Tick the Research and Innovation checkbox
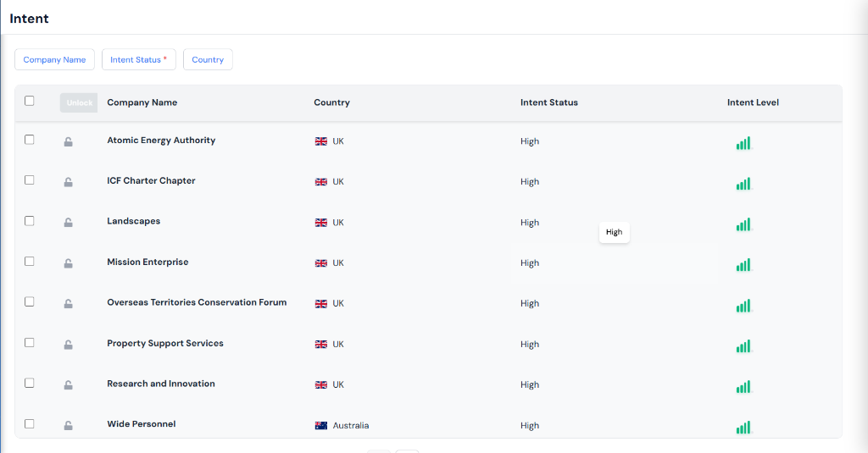This screenshot has width=868, height=453. point(30,384)
